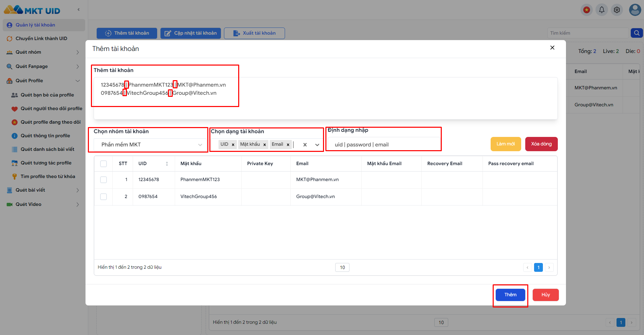Focus the Tìm kiếm search field

[x=588, y=33]
